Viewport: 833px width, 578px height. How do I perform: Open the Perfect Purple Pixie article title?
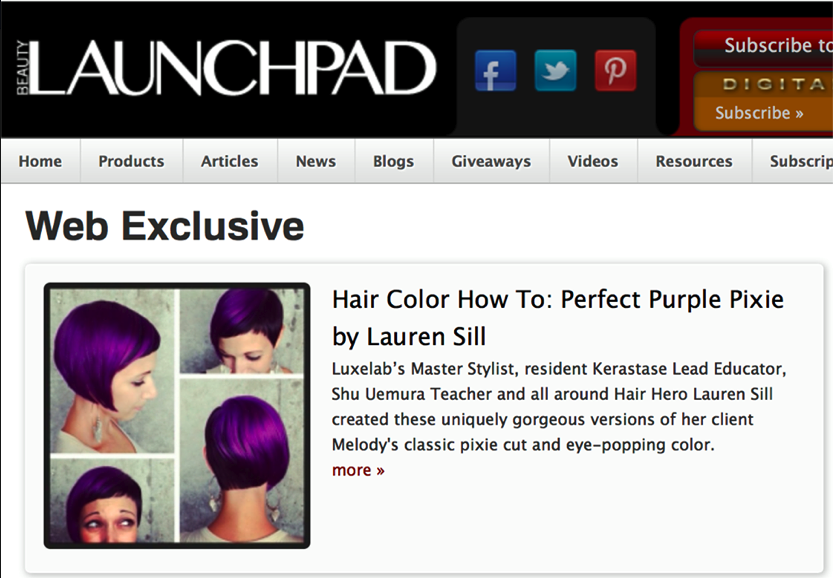tap(558, 318)
